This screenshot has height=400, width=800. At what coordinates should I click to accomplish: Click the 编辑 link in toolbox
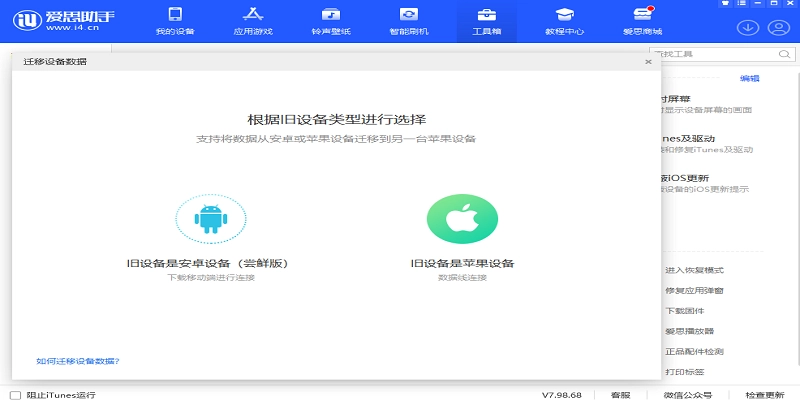(749, 78)
